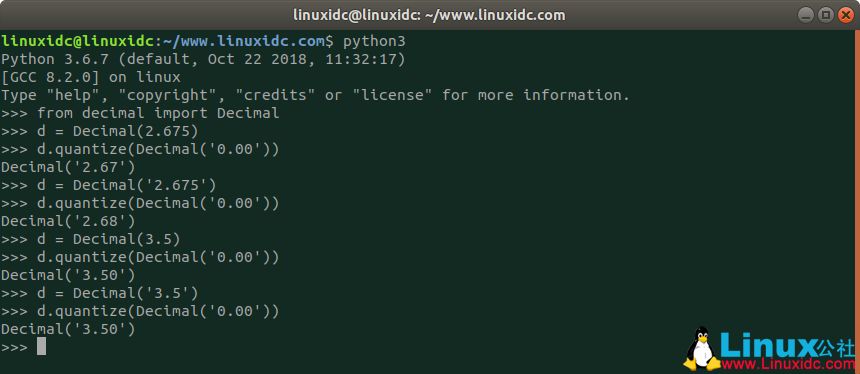This screenshot has width=860, height=374.
Task: Maximize the terminal window
Action: tap(826, 15)
